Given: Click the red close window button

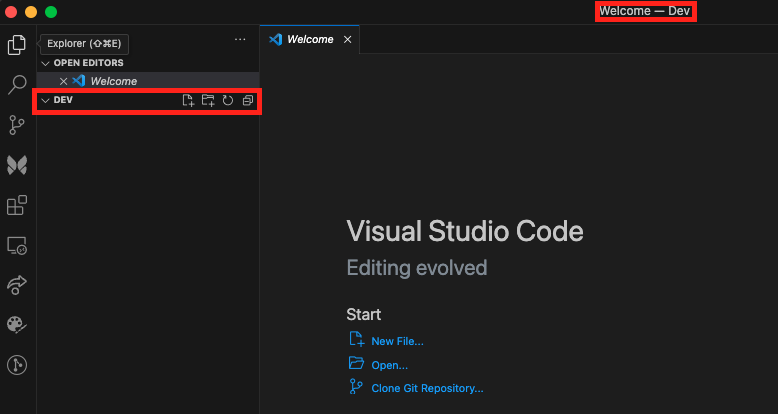Looking at the screenshot, I should click(x=11, y=12).
